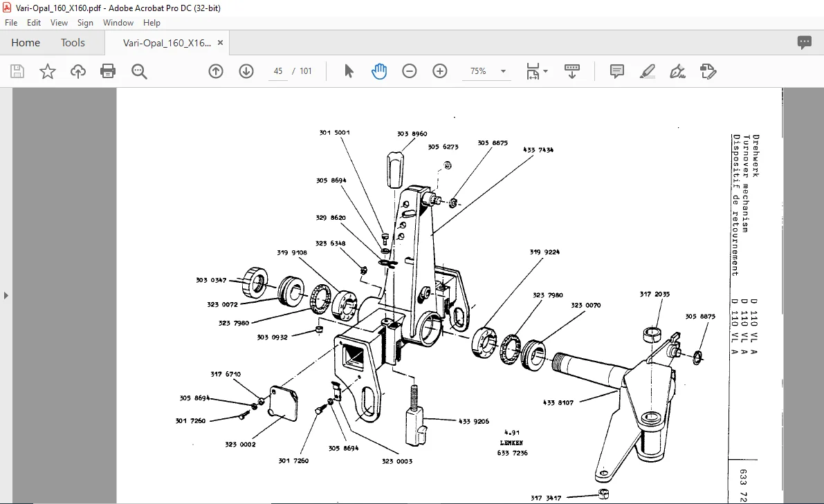Open the File menu
Screen dimensions: 824x504
click(11, 23)
